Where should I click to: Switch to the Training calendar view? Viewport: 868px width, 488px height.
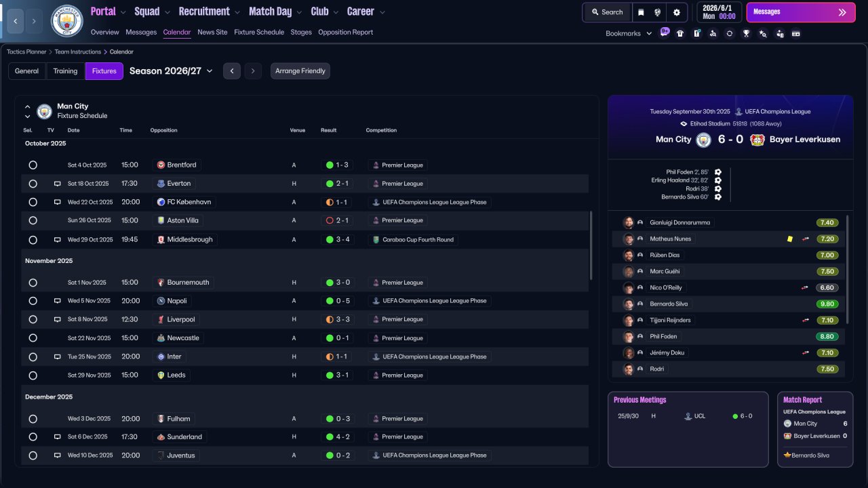pyautogui.click(x=65, y=71)
